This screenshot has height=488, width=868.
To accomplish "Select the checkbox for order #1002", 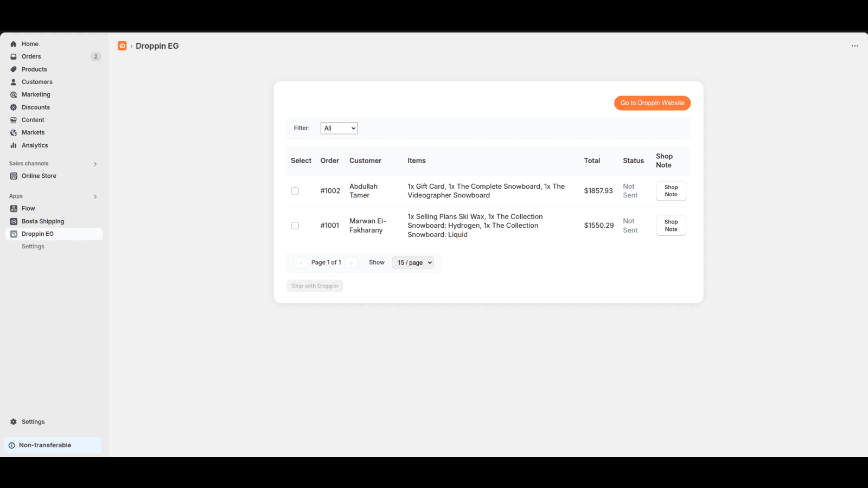I will pyautogui.click(x=295, y=191).
